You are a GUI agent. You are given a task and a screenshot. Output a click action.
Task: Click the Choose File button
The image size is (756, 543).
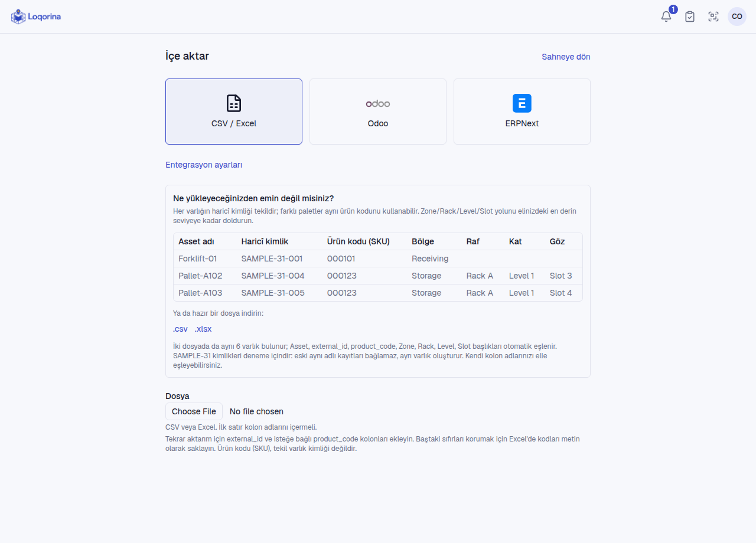click(194, 411)
